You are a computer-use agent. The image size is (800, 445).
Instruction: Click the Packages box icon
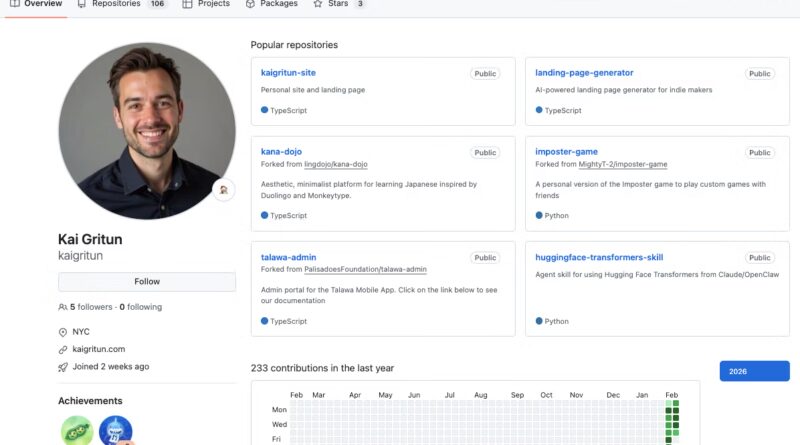coord(250,4)
